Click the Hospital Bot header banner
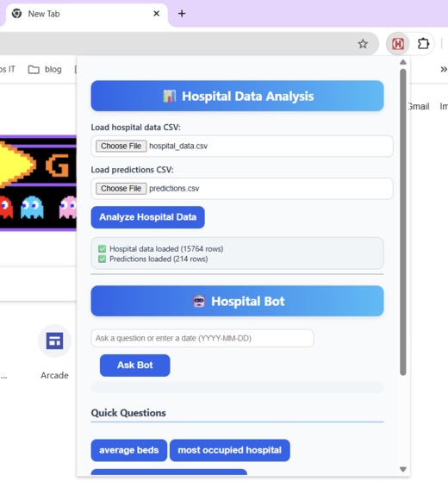448x494 pixels. pos(238,301)
